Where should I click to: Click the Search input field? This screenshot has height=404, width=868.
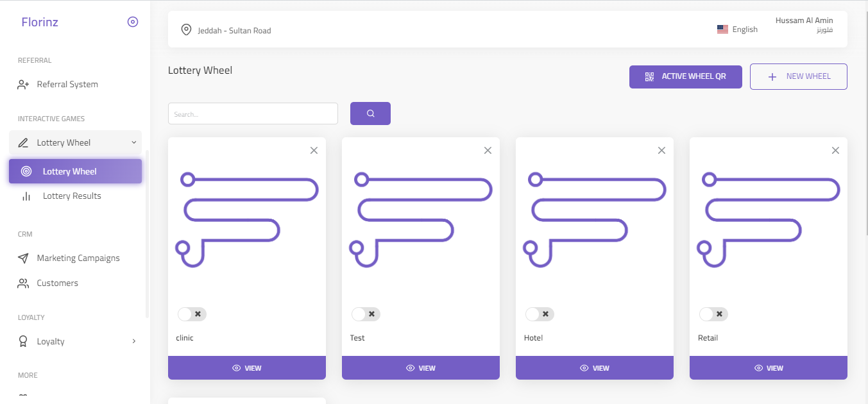(253, 114)
